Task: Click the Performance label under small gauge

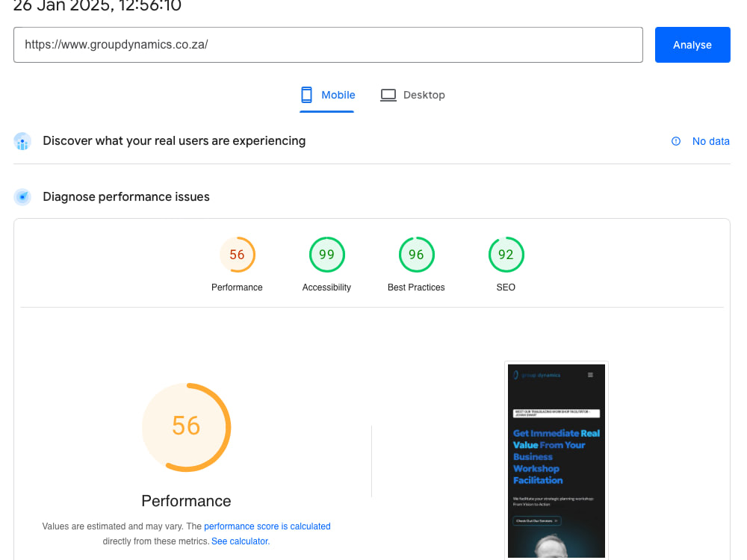Action: [x=237, y=287]
